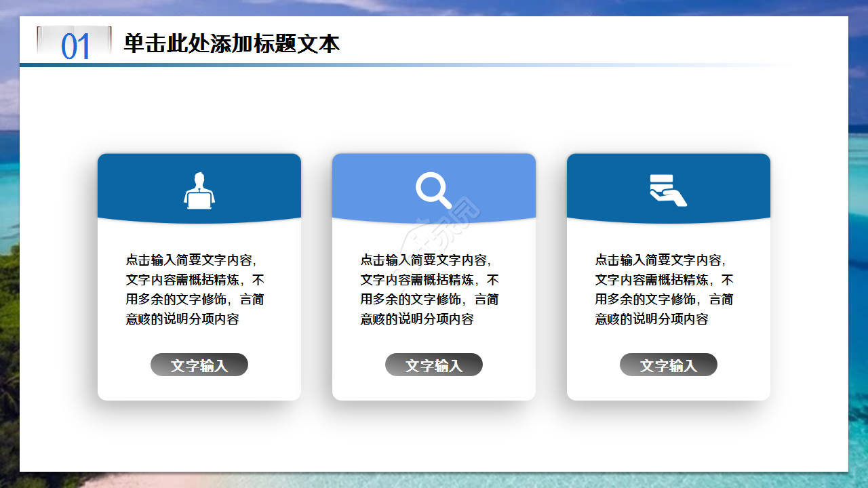This screenshot has height=488, width=868.
Task: Click the middle 文字输入 button
Action: [x=434, y=365]
